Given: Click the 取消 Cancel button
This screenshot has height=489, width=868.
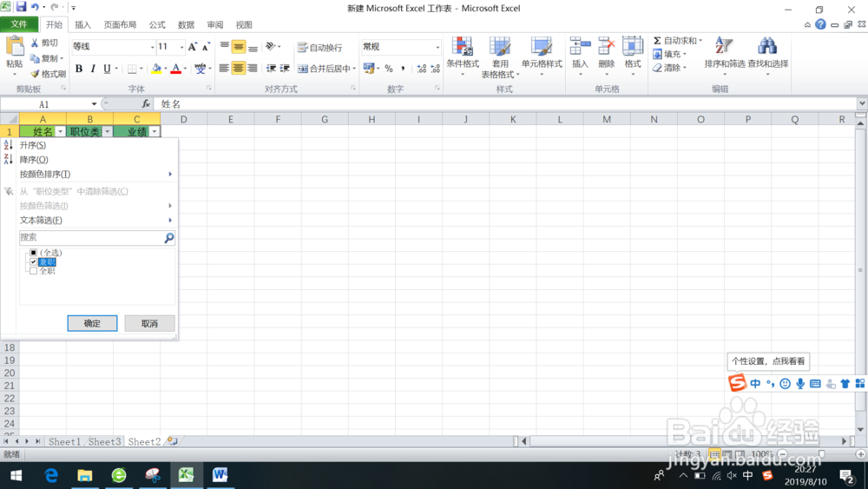Looking at the screenshot, I should (x=149, y=323).
